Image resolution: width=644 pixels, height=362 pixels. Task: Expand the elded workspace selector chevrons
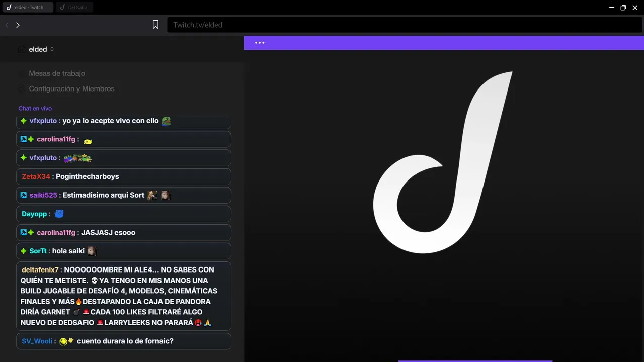point(52,49)
